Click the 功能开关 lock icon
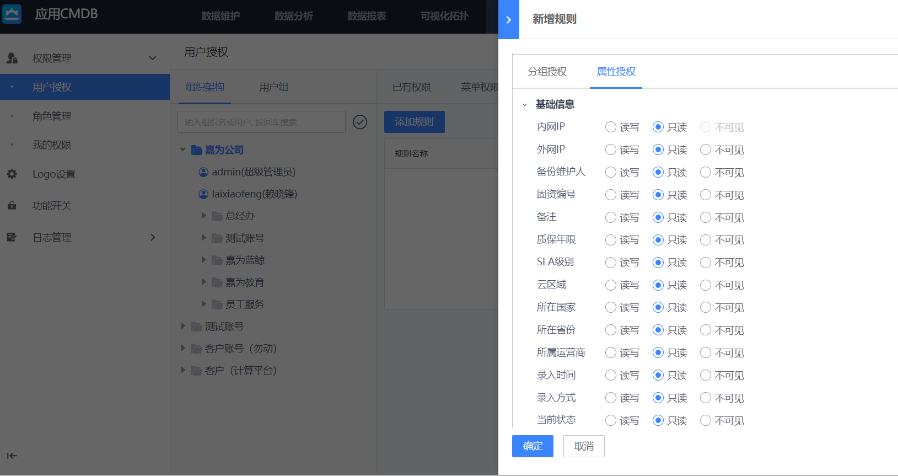This screenshot has height=476, width=898. point(12,205)
